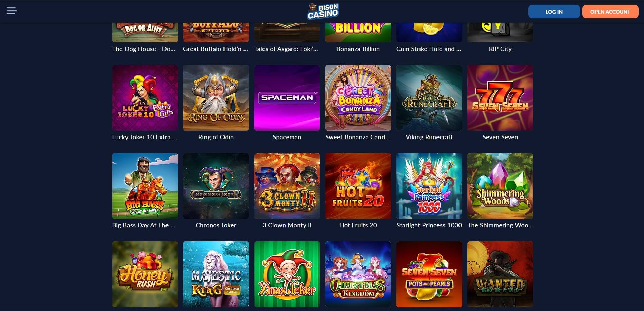Screen dimensions: 644x311
Task: Click the Bison Casino logo
Action: pos(323,12)
